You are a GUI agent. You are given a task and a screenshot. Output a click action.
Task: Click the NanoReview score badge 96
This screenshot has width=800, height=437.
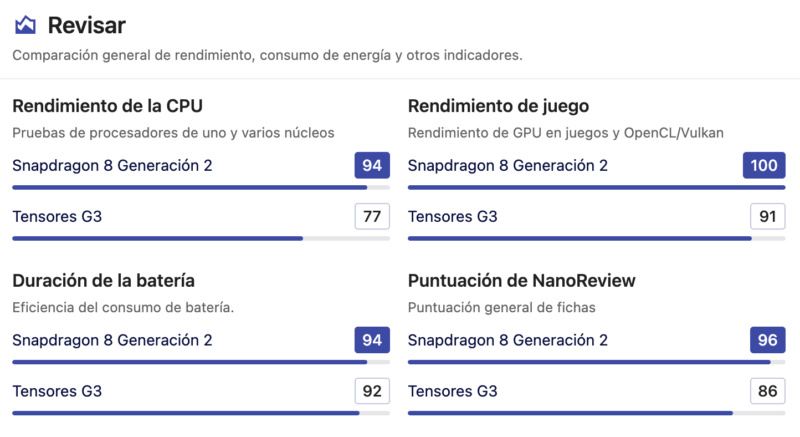[x=767, y=340]
